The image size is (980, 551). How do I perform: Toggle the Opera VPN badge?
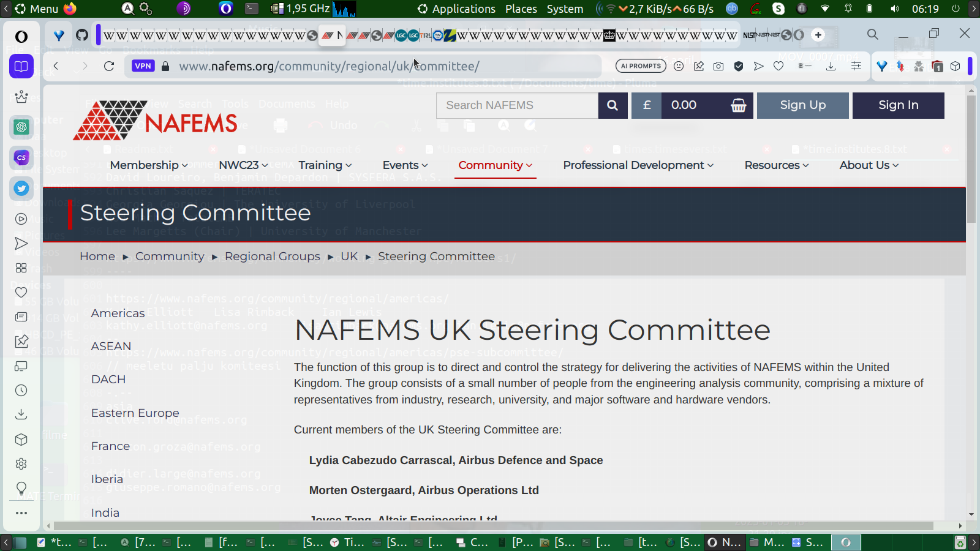[143, 66]
